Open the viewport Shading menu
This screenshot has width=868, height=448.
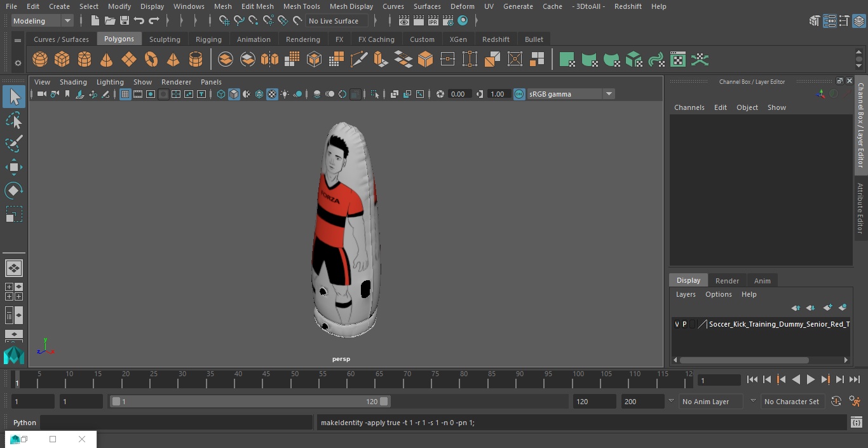tap(73, 82)
